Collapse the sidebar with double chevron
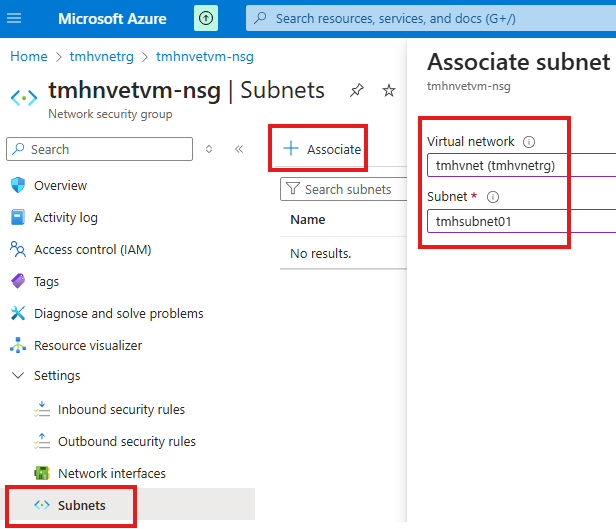This screenshot has width=616, height=529. 239,149
